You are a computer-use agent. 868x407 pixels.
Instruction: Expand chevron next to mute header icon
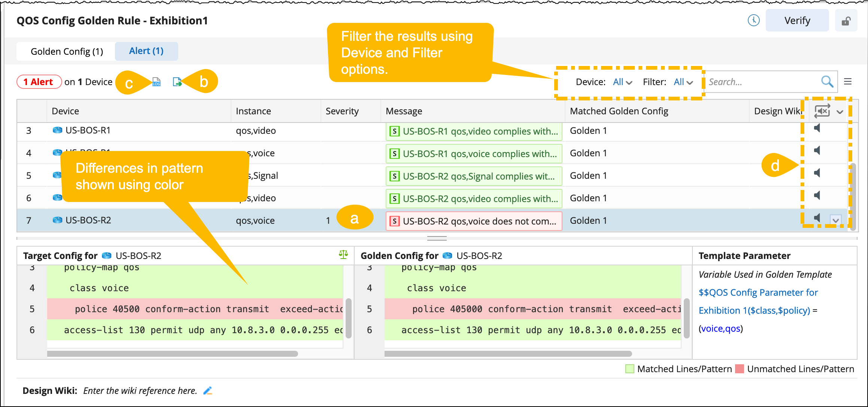point(840,112)
